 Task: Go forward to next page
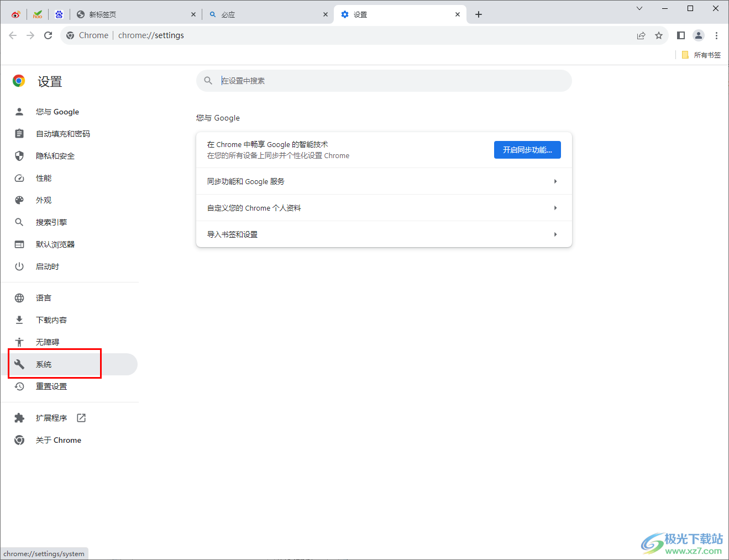(x=30, y=35)
